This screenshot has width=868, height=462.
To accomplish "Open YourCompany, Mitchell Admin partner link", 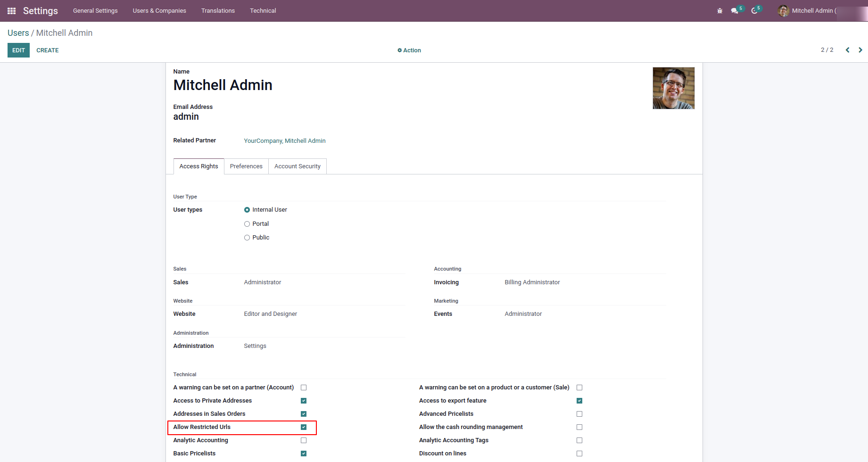I will 285,141.
